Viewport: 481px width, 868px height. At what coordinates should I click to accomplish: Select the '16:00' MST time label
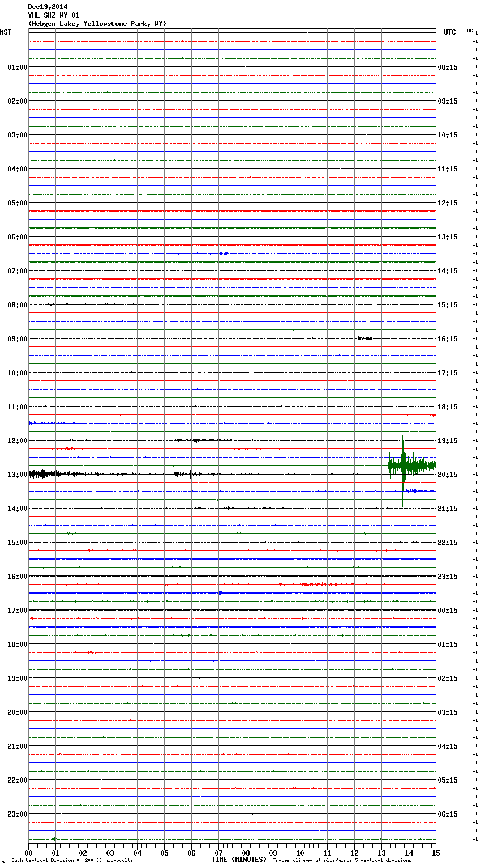point(17,577)
